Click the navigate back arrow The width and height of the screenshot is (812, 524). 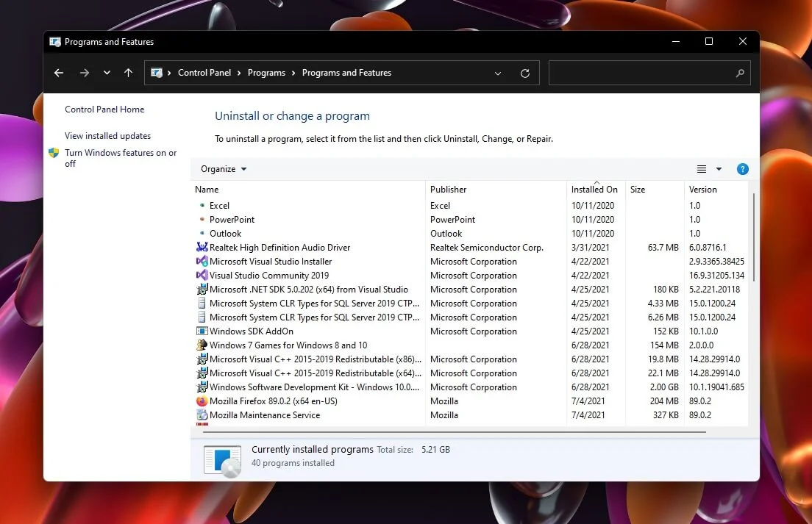click(x=59, y=73)
